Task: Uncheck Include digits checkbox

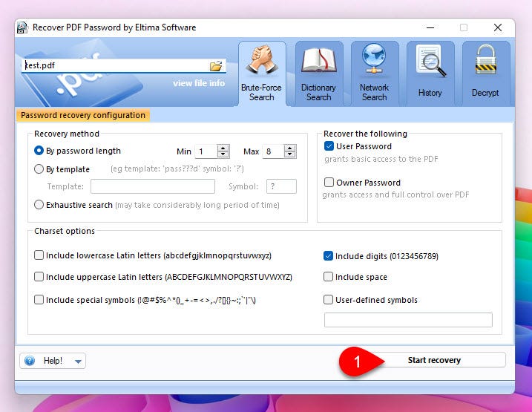Action: coord(328,255)
